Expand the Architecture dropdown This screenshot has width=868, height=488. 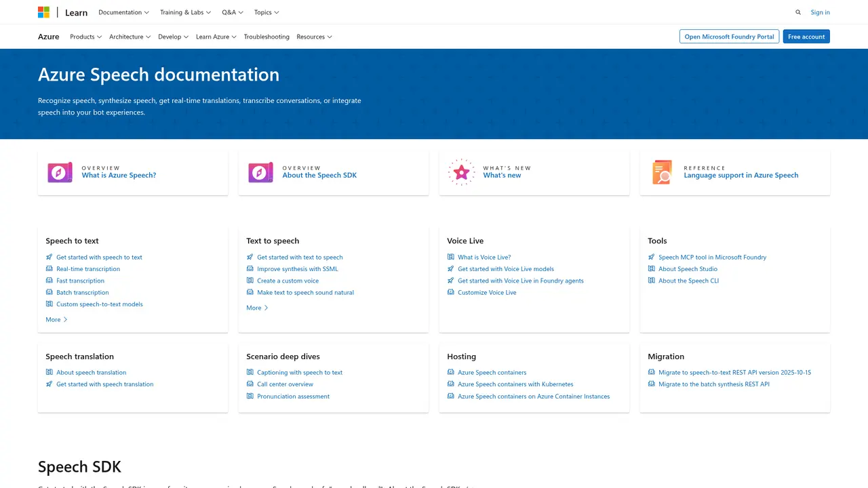pyautogui.click(x=130, y=37)
